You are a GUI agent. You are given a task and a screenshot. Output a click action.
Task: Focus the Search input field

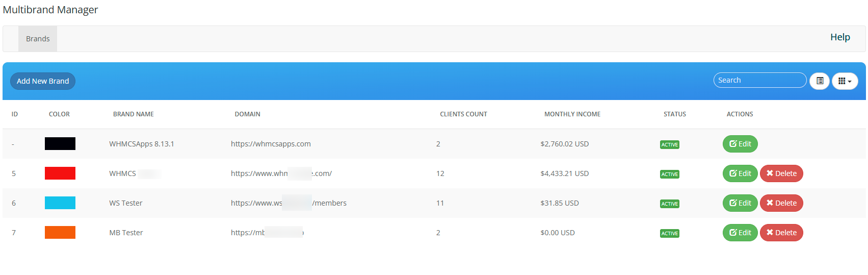click(759, 80)
